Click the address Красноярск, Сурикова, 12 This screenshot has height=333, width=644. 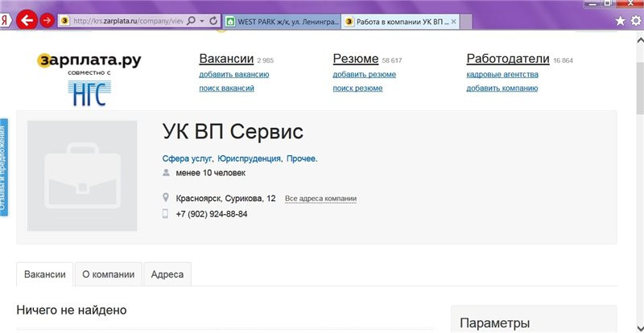click(x=226, y=199)
